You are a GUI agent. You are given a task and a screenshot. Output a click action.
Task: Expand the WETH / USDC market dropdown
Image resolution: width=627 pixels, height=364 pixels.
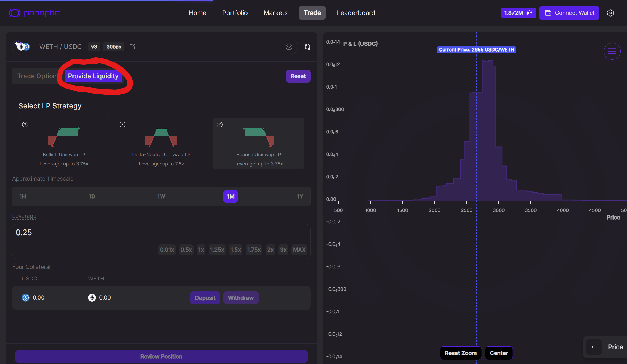click(289, 47)
